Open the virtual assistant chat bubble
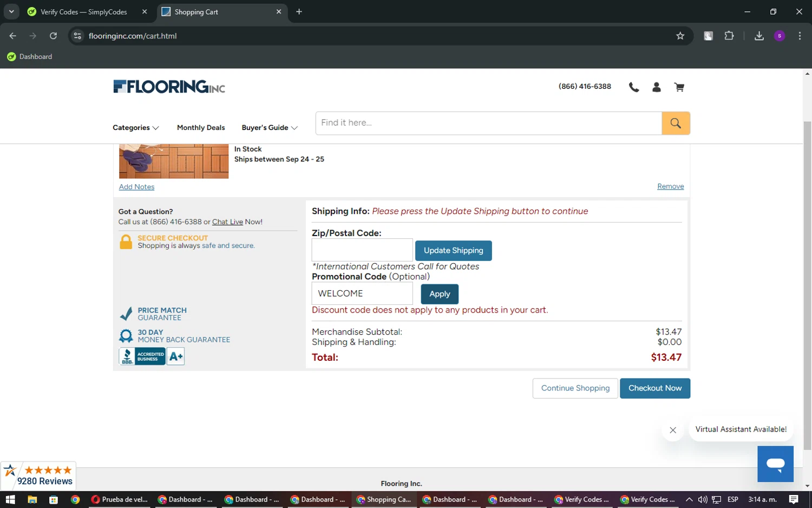The width and height of the screenshot is (812, 508). point(775,464)
